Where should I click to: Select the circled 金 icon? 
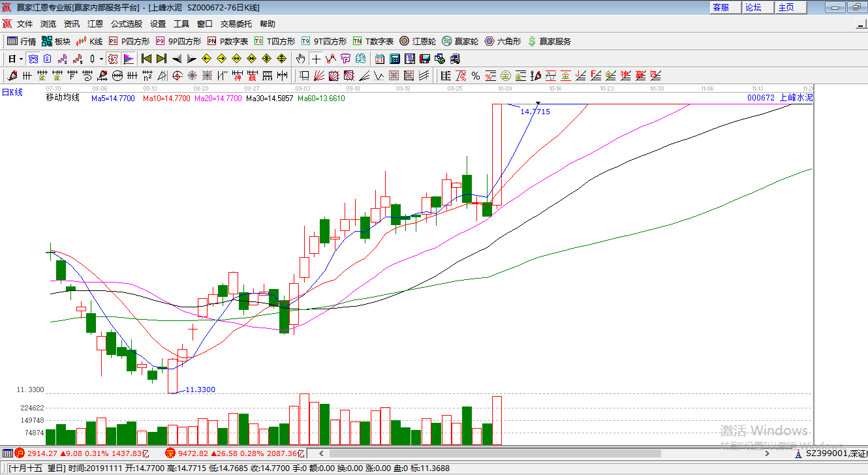pos(506,76)
